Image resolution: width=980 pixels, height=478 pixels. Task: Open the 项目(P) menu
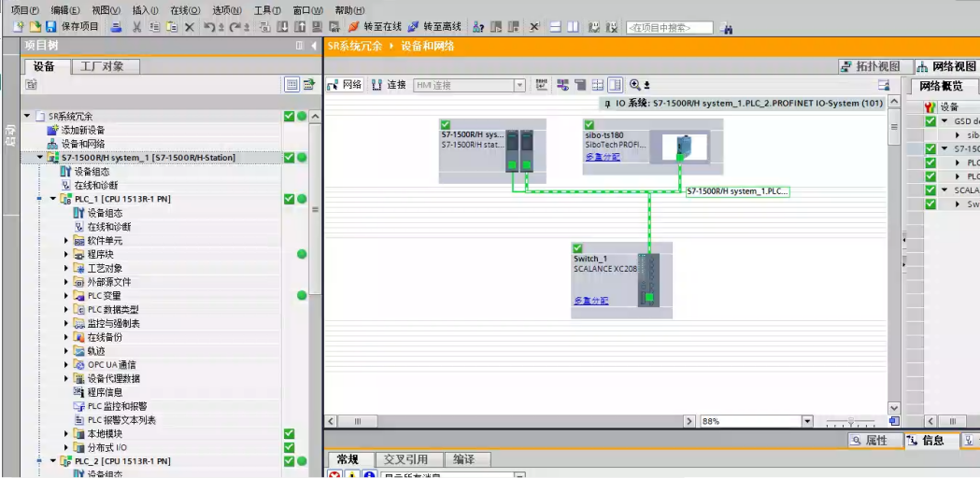click(25, 10)
